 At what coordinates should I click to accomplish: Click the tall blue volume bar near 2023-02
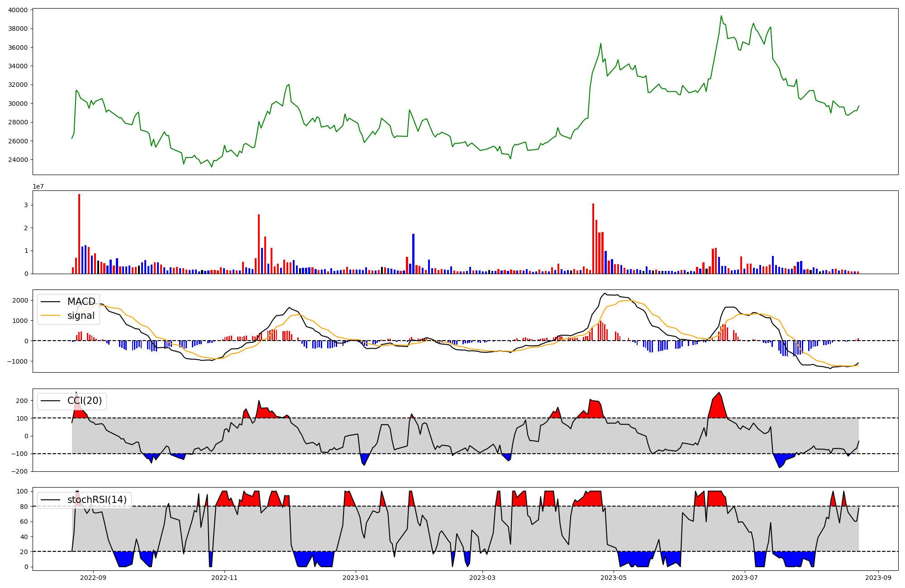pyautogui.click(x=413, y=253)
